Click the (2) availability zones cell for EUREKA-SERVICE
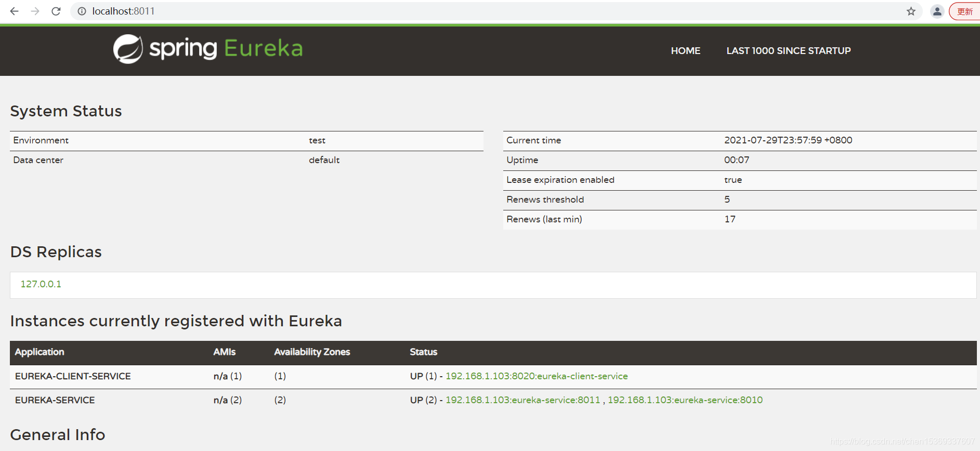The image size is (980, 451). click(280, 400)
